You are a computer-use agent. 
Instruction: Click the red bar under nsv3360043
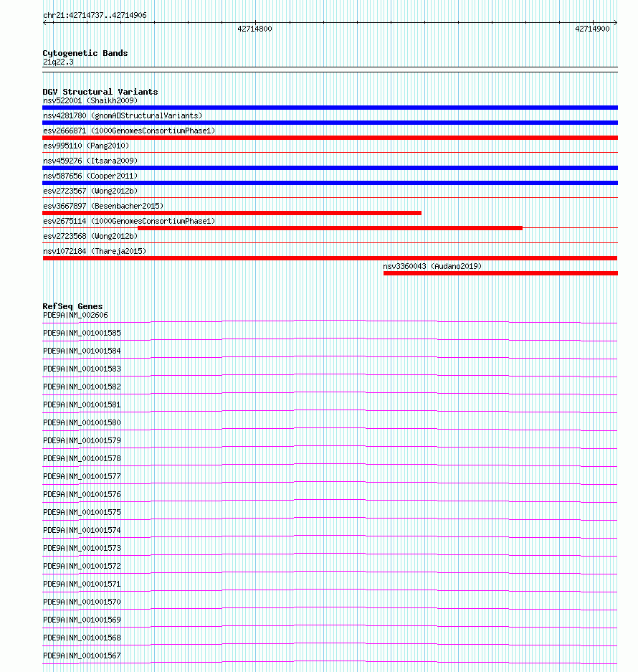coord(500,273)
